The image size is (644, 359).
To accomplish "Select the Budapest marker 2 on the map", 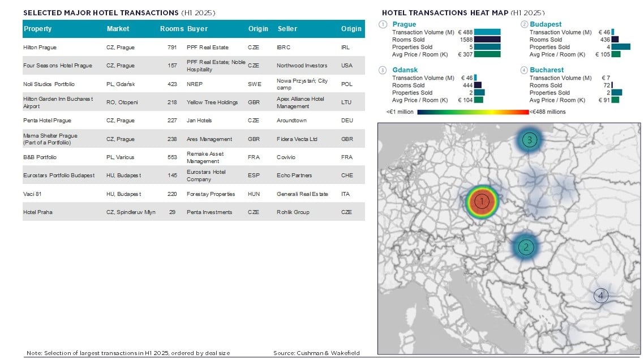I will (526, 247).
